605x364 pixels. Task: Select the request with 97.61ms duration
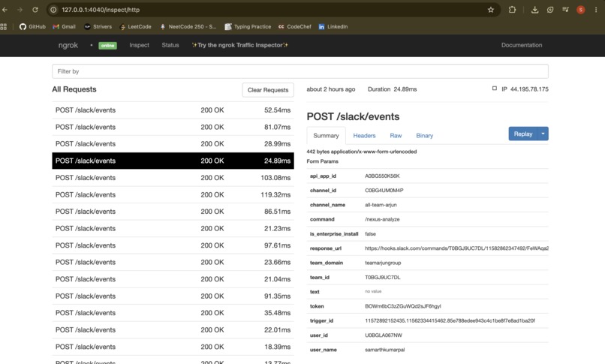(x=173, y=245)
